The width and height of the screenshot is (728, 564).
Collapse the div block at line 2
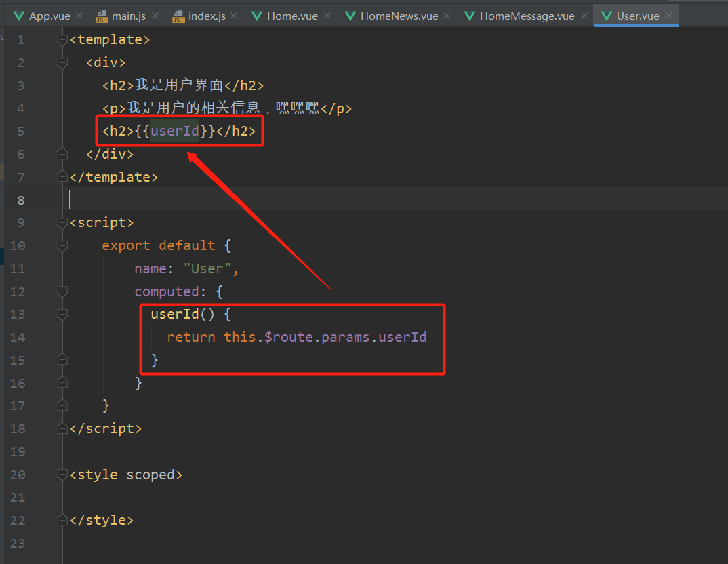point(62,62)
